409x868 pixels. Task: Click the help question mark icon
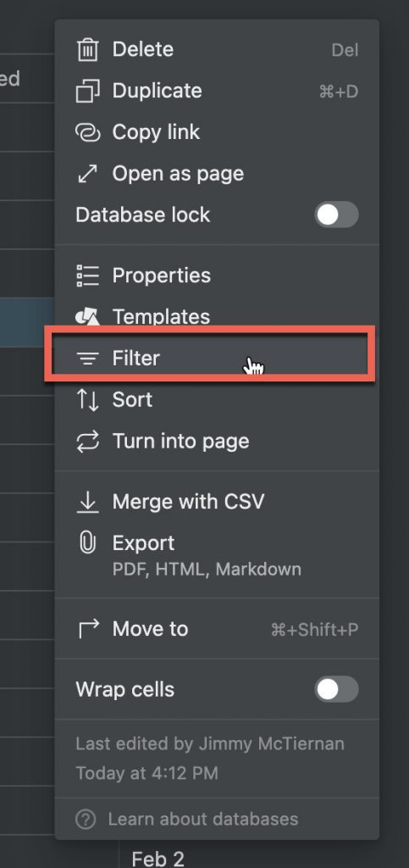(86, 820)
